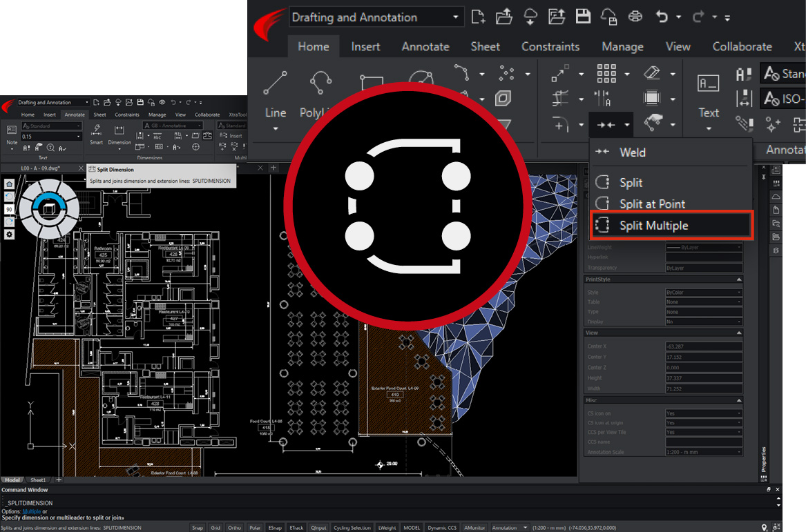Open the Drafting and Annotation workspace dropdown, enlarged
This screenshot has width=806, height=532.
point(376,17)
